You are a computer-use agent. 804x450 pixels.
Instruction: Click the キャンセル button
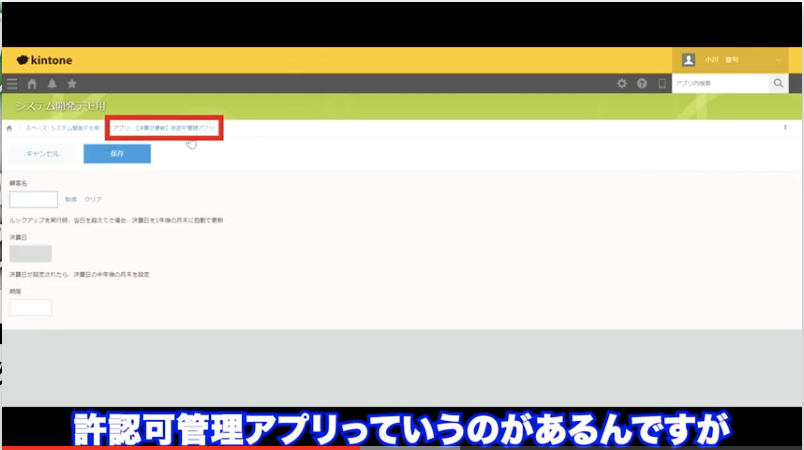pos(42,154)
